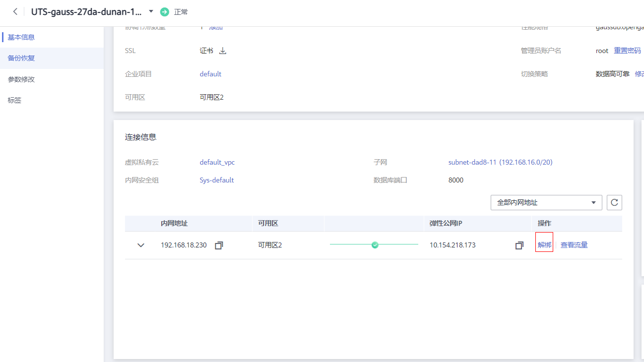Open the instance name dropdown arrow
Screen dimensions: 644x362
[151, 11]
